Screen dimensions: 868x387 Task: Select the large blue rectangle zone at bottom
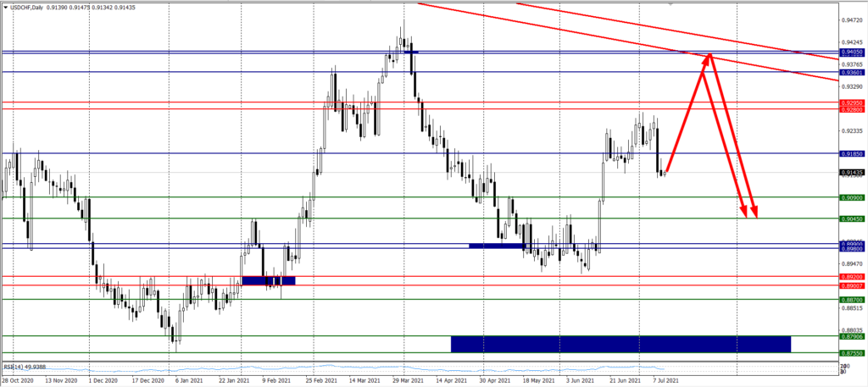pos(620,344)
